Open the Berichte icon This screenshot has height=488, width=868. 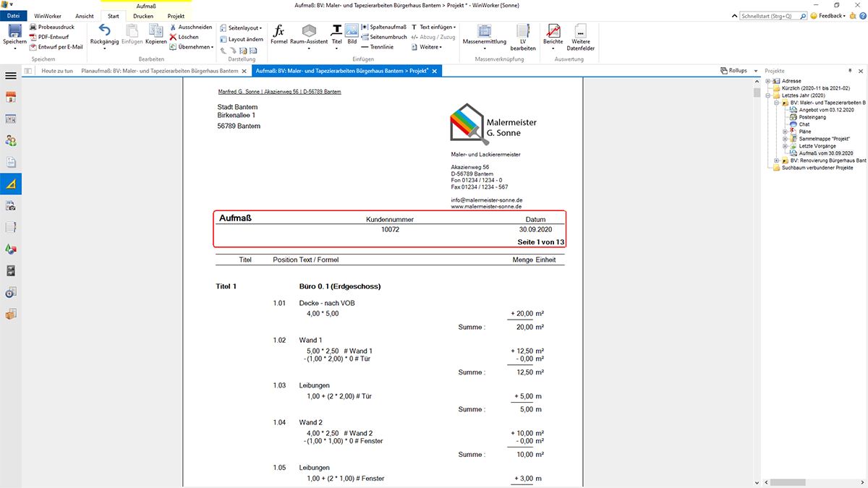(553, 30)
